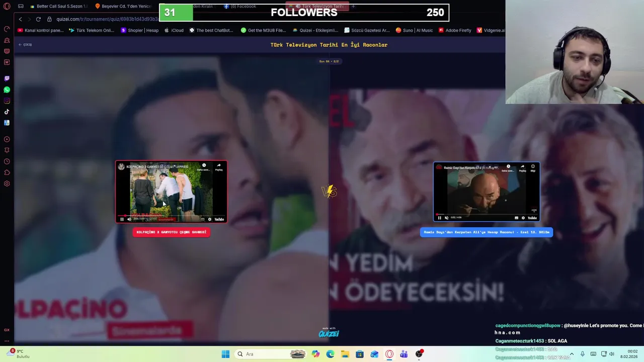Seek along the Kolpaçino video progress bar
The image size is (644, 362).
point(171,215)
